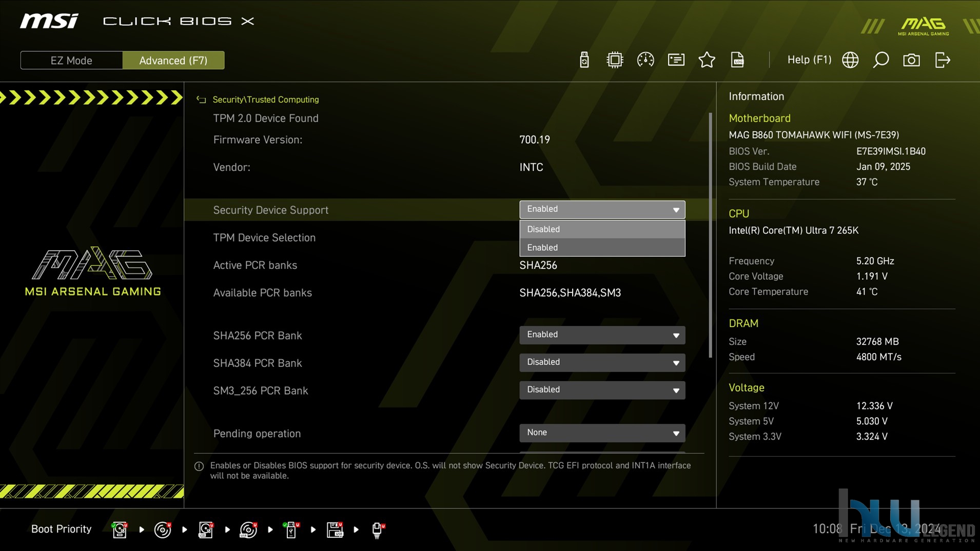The image size is (980, 551).
Task: Click the CPU chip icon in top toolbar
Action: pos(615,60)
